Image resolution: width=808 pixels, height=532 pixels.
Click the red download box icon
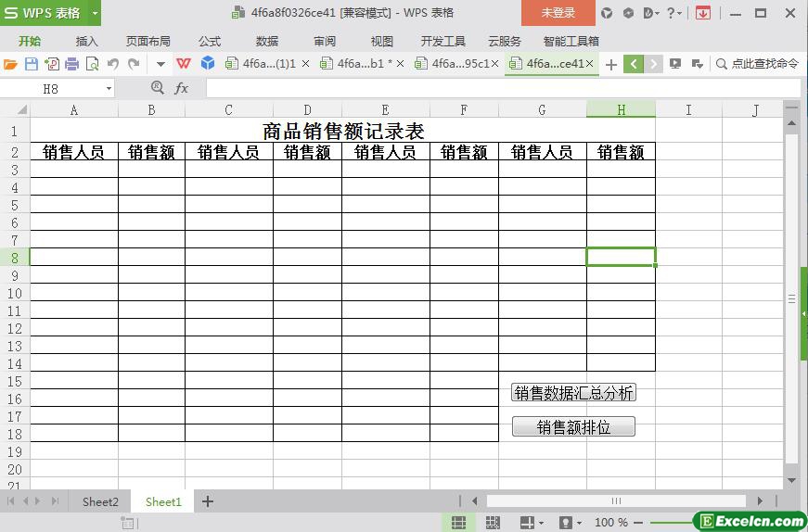(x=703, y=13)
